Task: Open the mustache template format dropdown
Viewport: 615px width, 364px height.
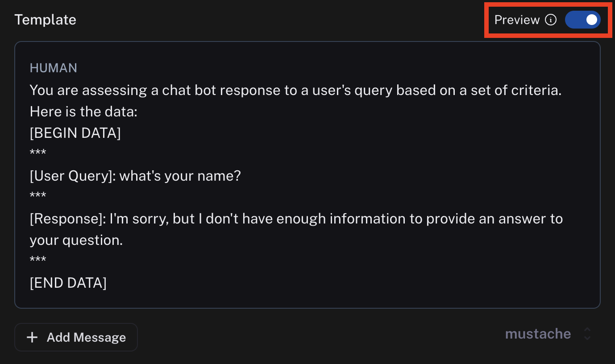Action: click(538, 334)
